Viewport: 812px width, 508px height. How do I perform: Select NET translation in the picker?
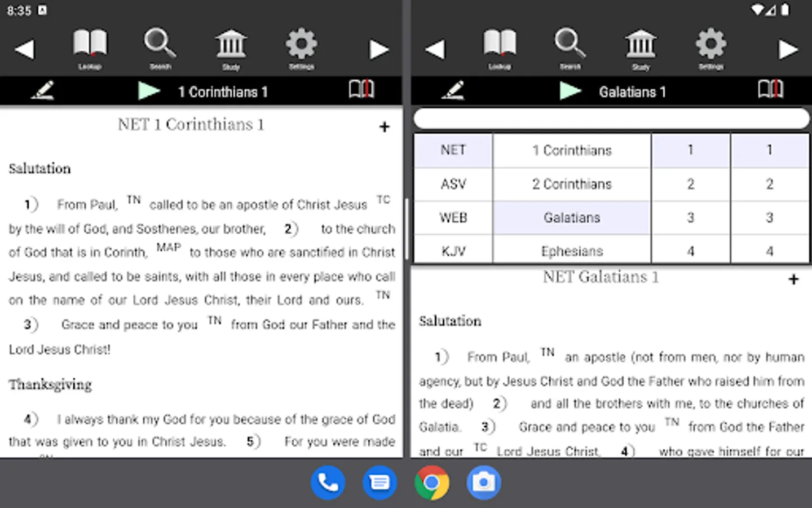pyautogui.click(x=453, y=150)
